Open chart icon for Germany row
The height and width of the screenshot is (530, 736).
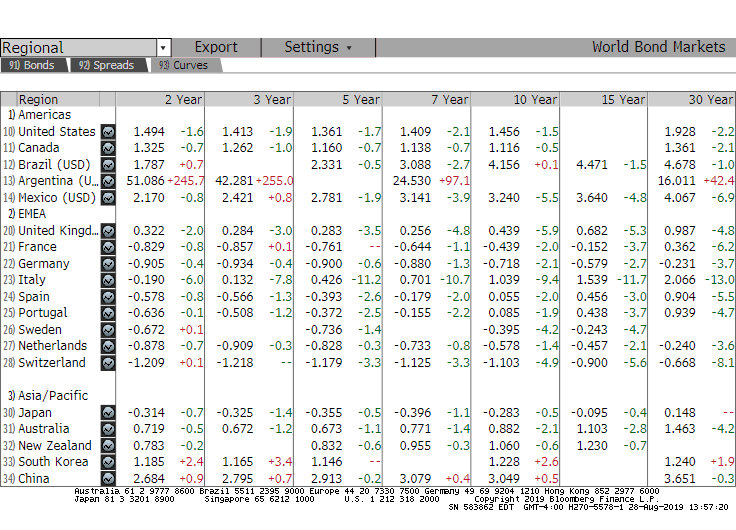[108, 264]
